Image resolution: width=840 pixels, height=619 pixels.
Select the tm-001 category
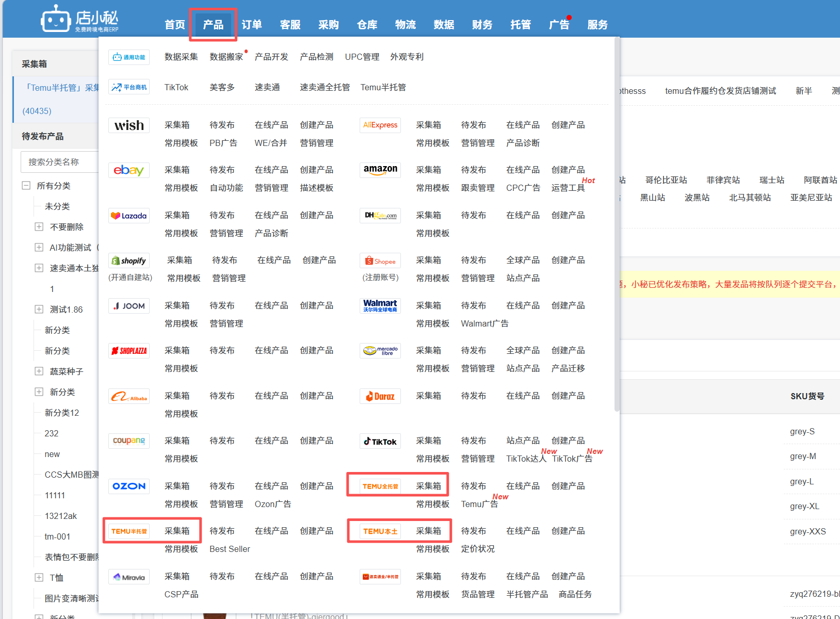[x=57, y=536]
